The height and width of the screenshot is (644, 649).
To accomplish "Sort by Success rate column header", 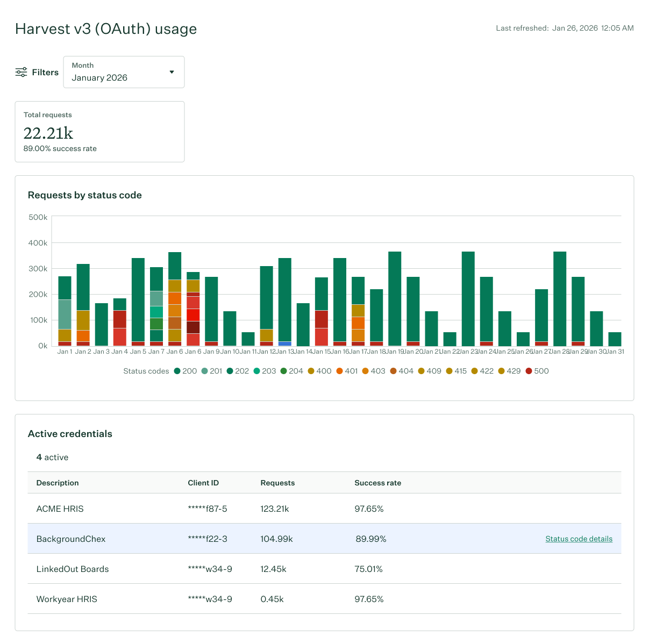I will 377,483.
